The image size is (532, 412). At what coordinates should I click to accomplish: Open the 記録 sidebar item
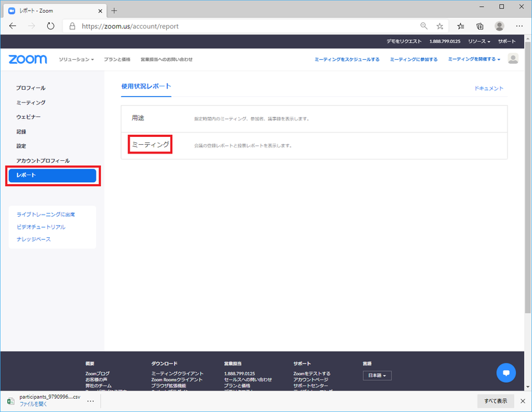coord(21,132)
